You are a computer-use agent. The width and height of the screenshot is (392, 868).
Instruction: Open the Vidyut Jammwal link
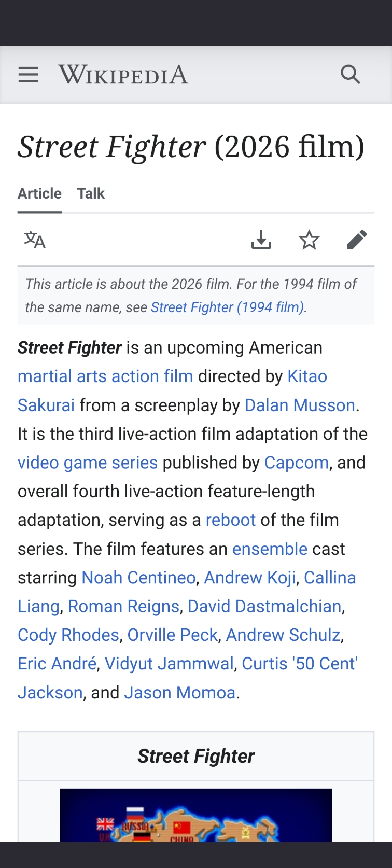[169, 664]
